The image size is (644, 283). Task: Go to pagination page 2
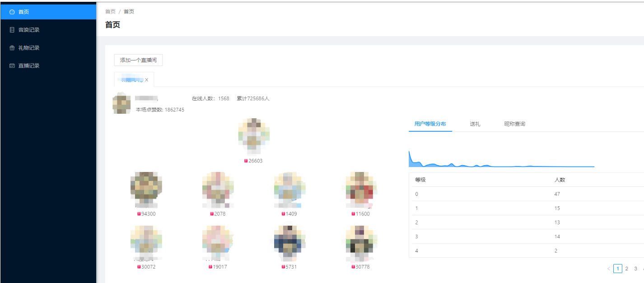626,269
